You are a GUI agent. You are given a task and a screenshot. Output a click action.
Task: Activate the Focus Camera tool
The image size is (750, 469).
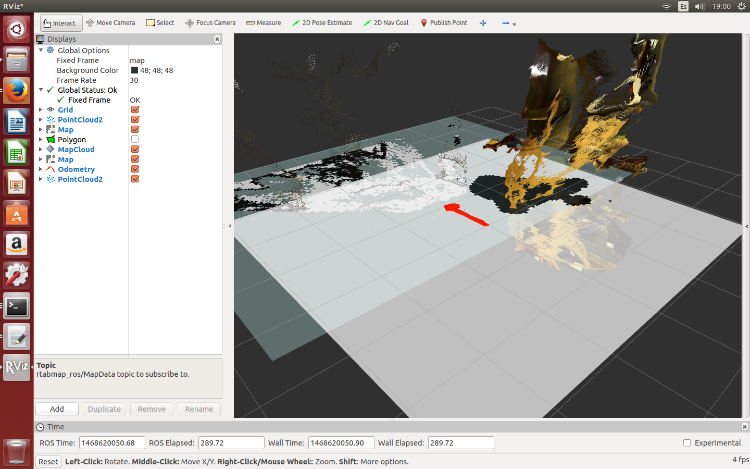pos(211,22)
